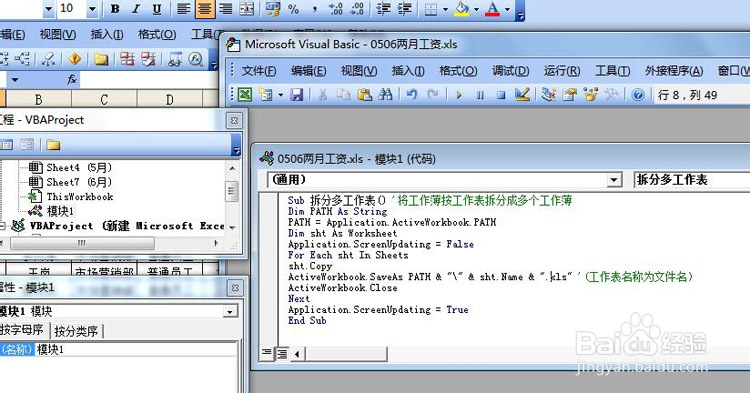Screen dimensions: 750x393
Task: Open Find with the binoculars icon
Action: pos(385,94)
